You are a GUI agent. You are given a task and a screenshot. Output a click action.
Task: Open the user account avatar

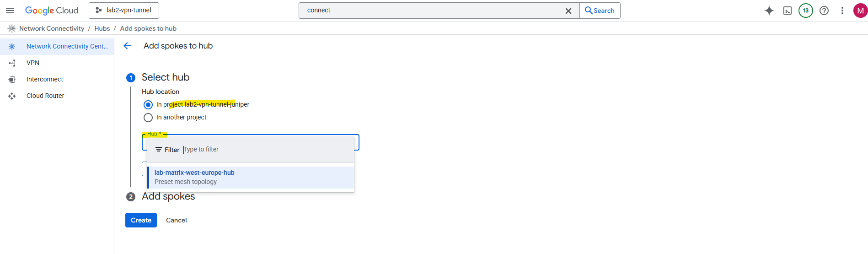coord(860,11)
